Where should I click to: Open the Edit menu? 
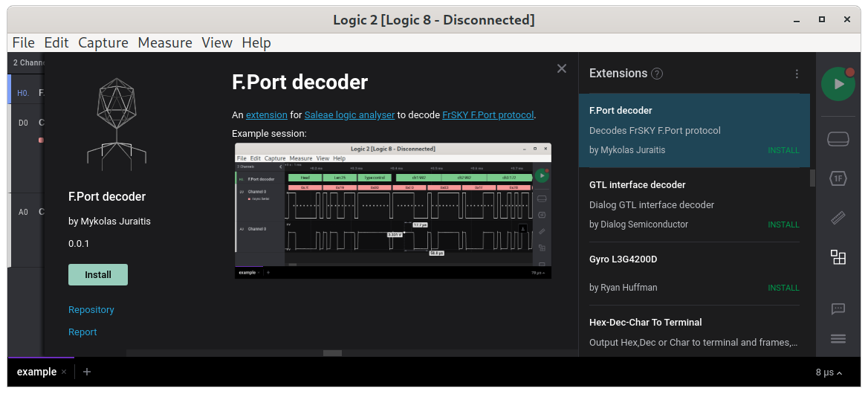coord(56,42)
